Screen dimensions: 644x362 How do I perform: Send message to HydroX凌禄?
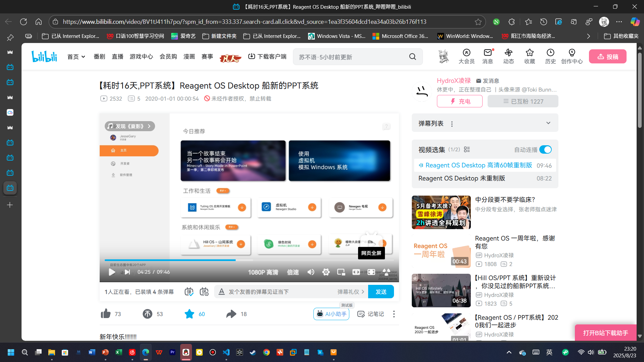[488, 81]
